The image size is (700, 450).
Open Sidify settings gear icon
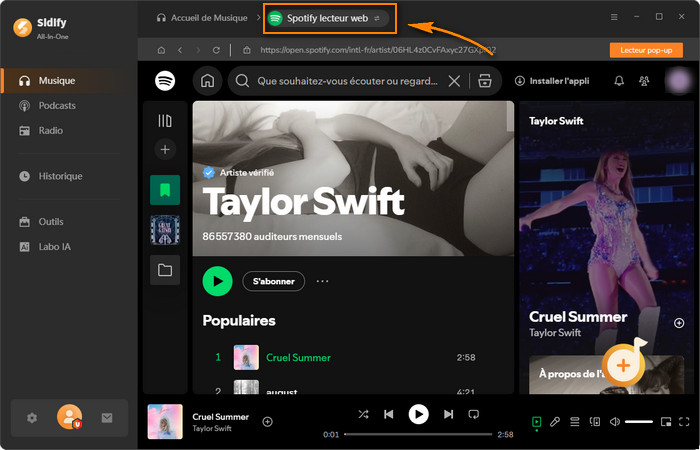[32, 418]
